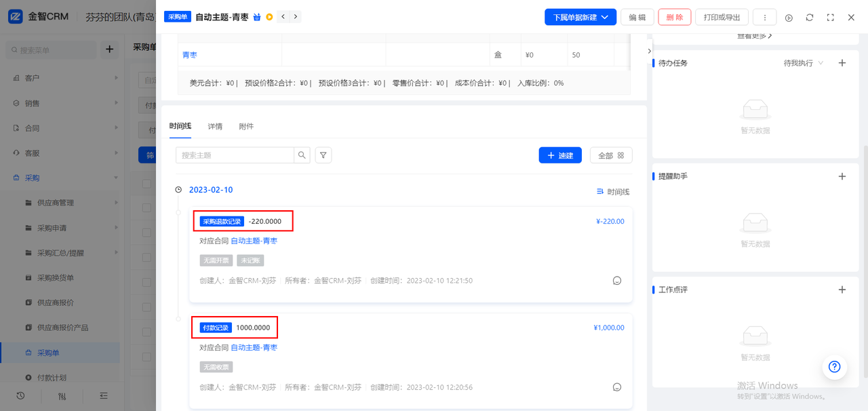Expand the 采购汇总/提醒 submenu

(x=62, y=253)
